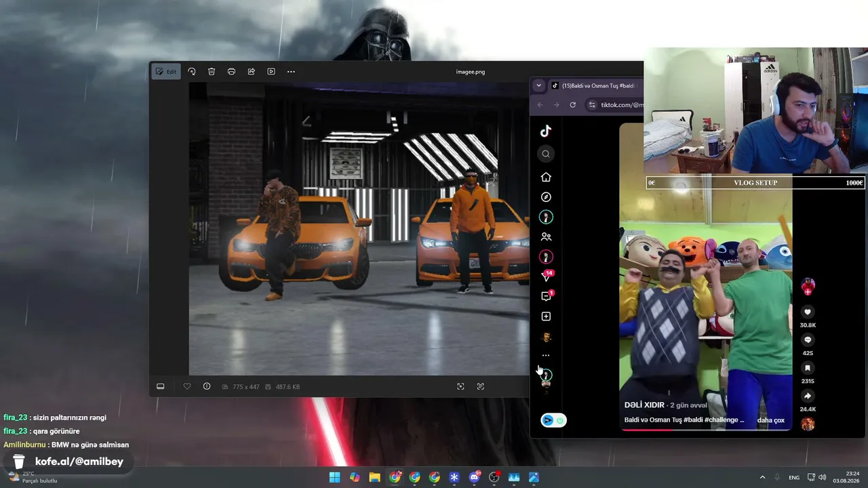Start slideshow from Photos toolbar
The height and width of the screenshot is (488, 868).
click(271, 71)
